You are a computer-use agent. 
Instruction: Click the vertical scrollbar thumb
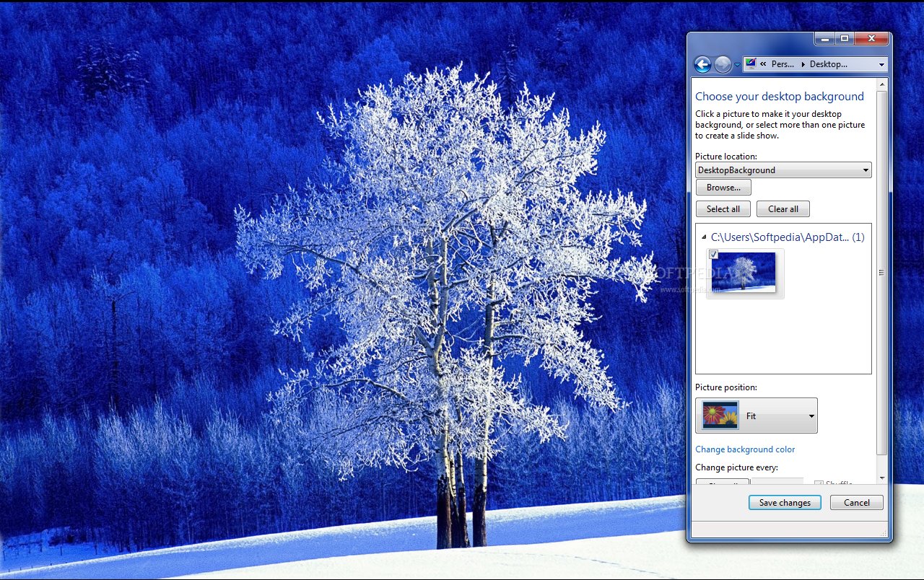881,273
